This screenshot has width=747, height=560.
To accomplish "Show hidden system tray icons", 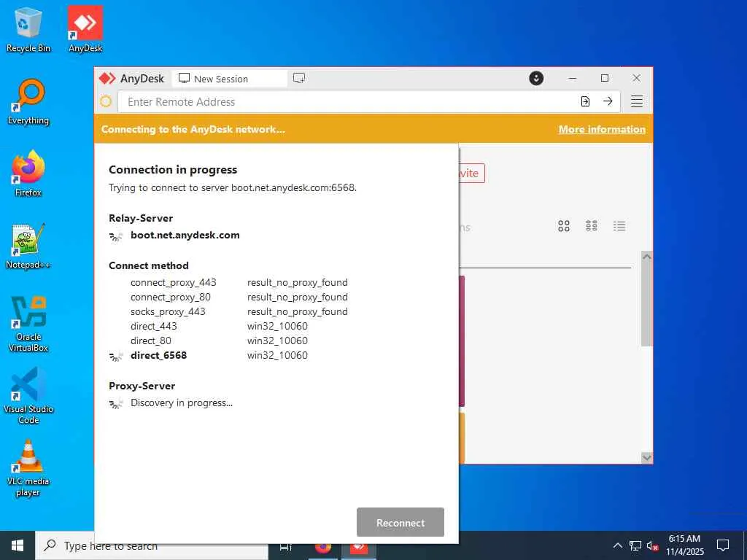I will click(617, 545).
